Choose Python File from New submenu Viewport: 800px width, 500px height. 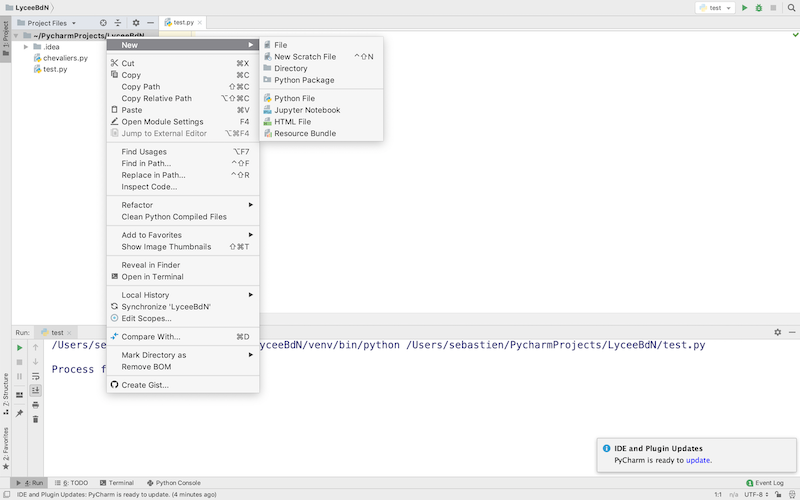pyautogui.click(x=321, y=98)
